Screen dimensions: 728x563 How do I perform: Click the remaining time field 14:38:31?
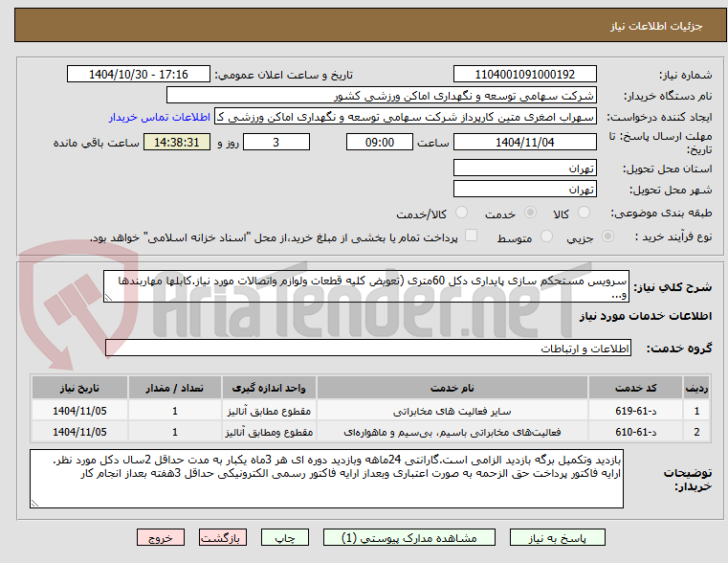click(176, 142)
